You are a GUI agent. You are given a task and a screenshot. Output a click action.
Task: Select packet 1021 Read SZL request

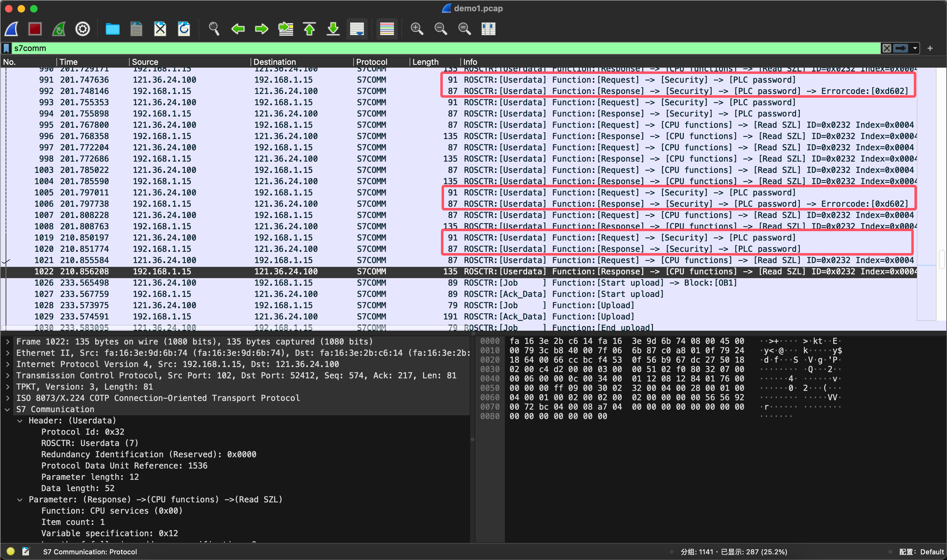pos(458,260)
